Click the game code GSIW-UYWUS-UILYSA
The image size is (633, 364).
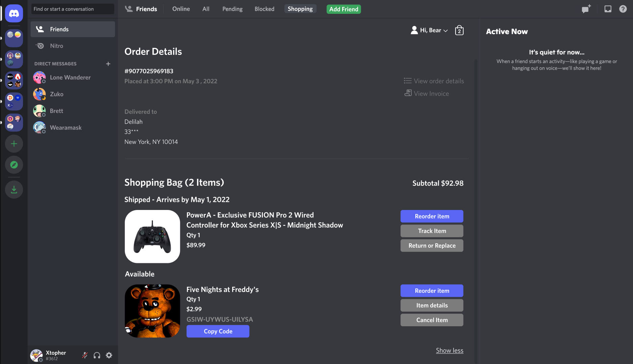click(x=220, y=320)
